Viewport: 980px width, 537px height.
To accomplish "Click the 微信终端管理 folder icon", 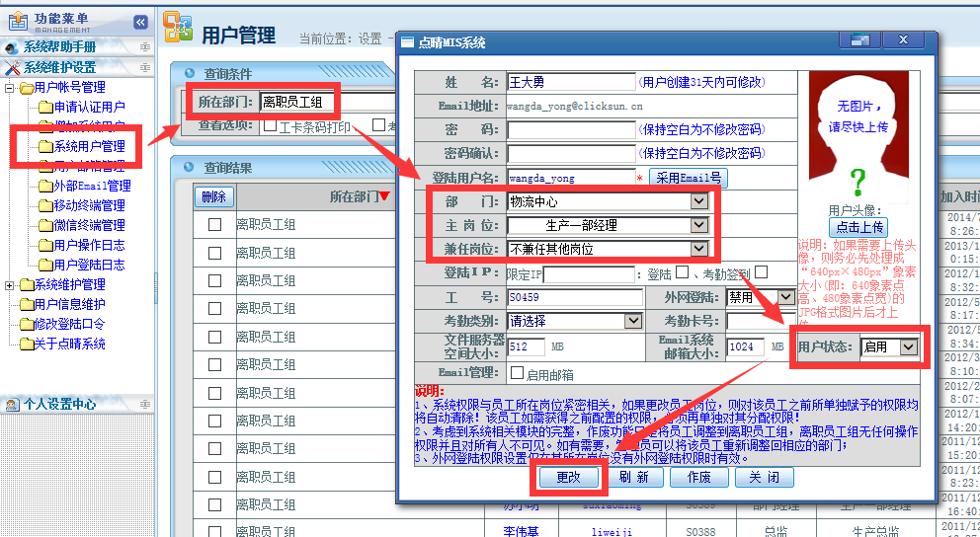I will point(45,225).
